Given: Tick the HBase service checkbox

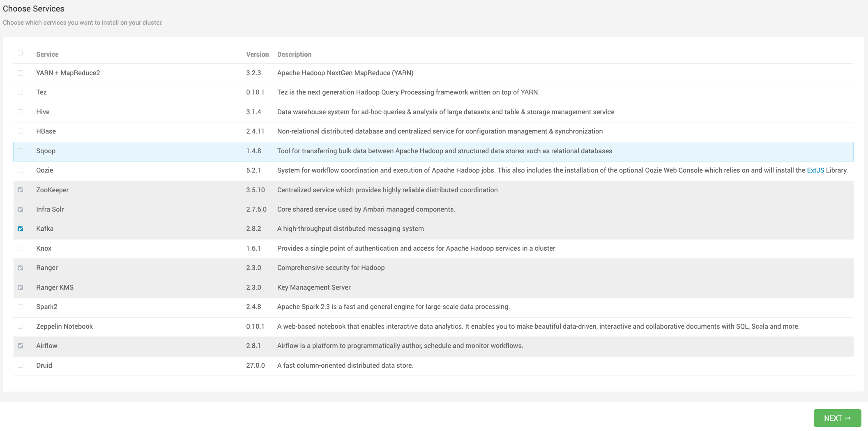Looking at the screenshot, I should [20, 131].
